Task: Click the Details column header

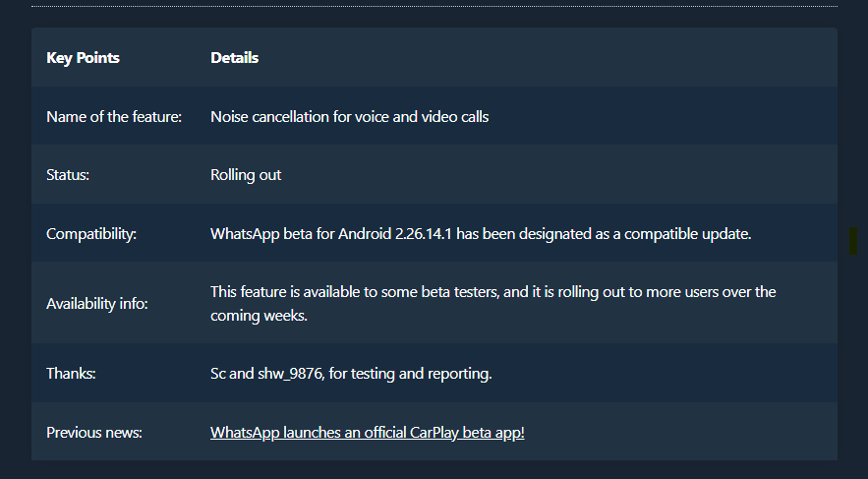Action: click(x=234, y=57)
